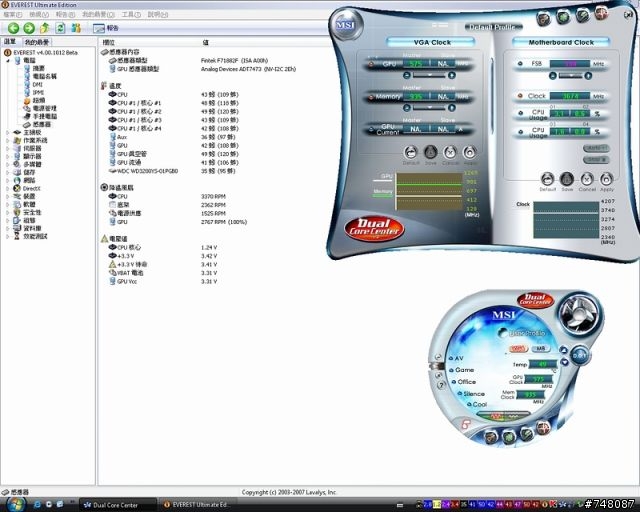Image resolution: width=640 pixels, height=512 pixels.
Task: Click the two-people icon in EVEREST toolbar
Action: (76, 28)
